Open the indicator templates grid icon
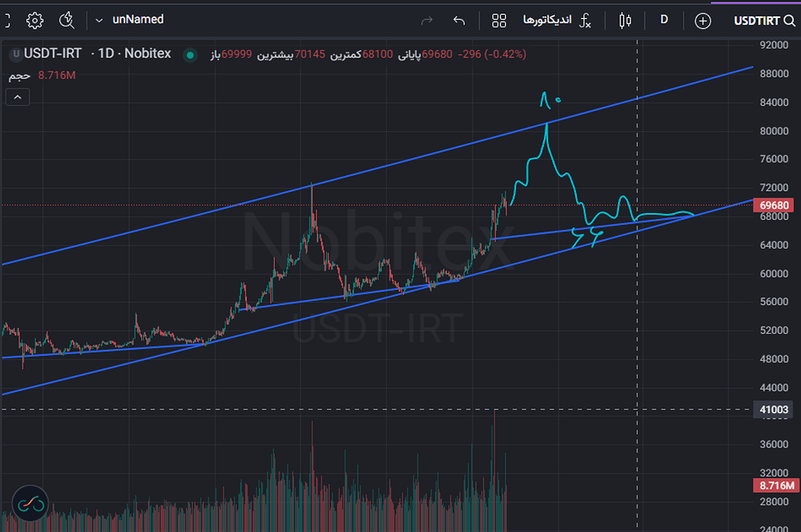The width and height of the screenshot is (801, 532). [499, 20]
